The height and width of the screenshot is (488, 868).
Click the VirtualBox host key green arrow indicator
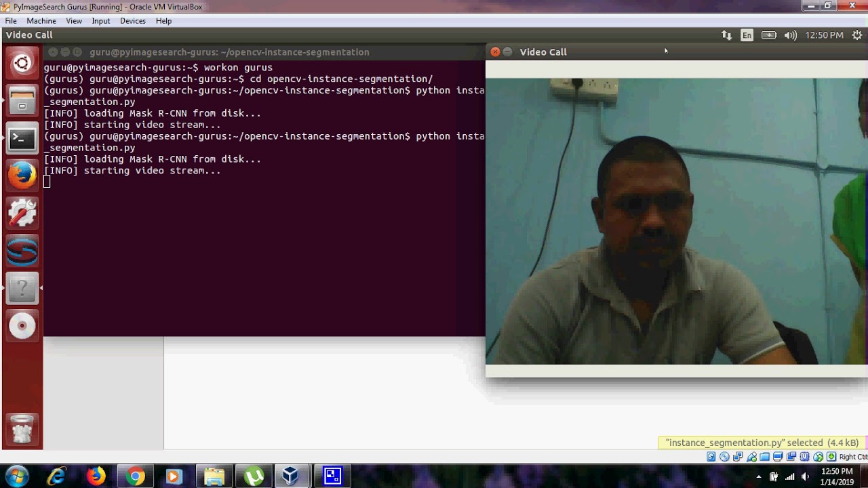[831, 457]
